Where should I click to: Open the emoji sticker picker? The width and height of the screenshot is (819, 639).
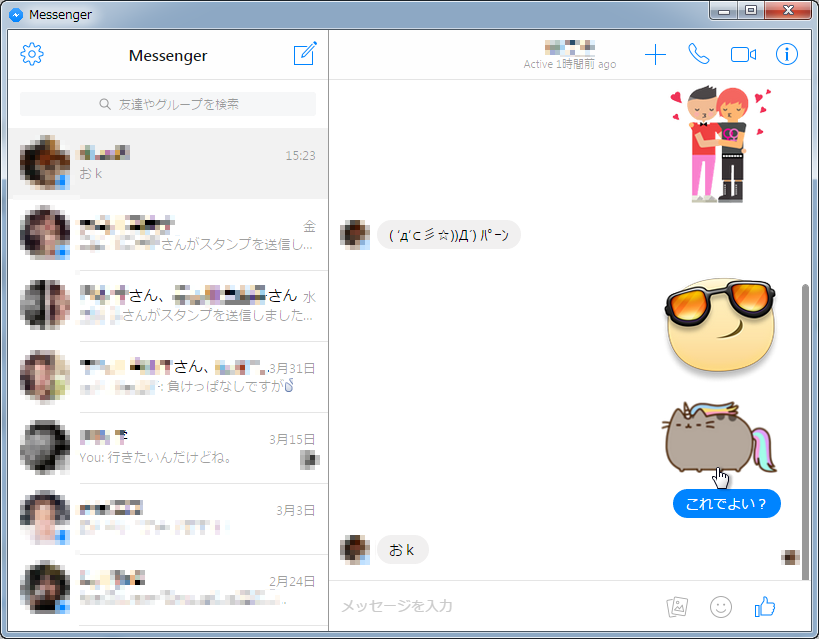pos(720,607)
